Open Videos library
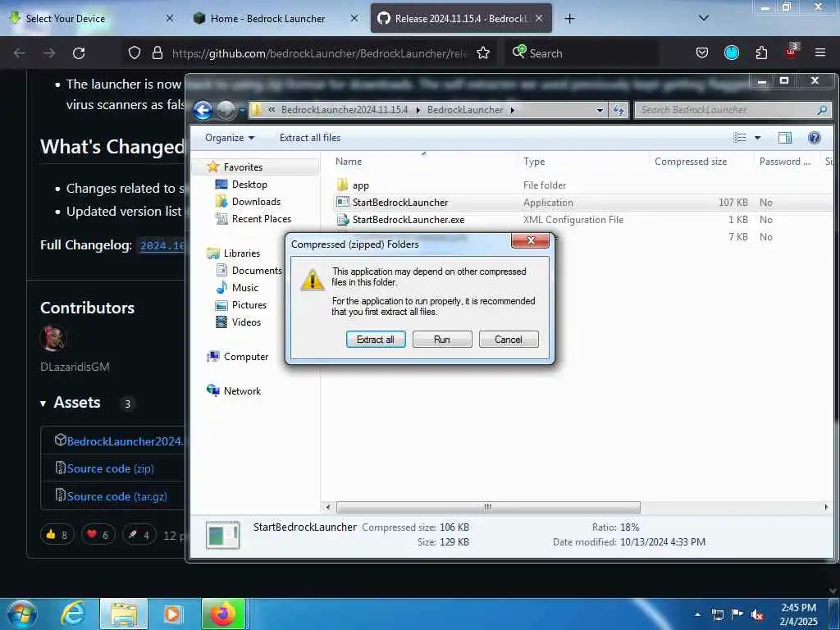Viewport: 840px width, 630px height. [246, 322]
